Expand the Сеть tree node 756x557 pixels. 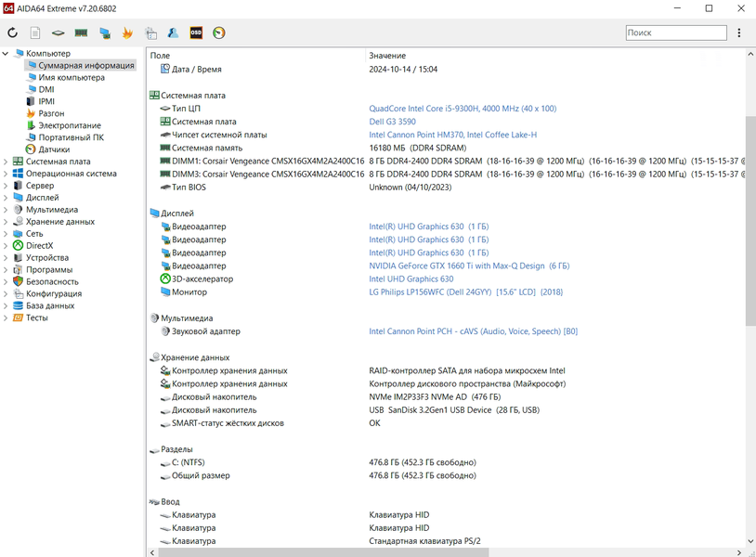(6, 234)
